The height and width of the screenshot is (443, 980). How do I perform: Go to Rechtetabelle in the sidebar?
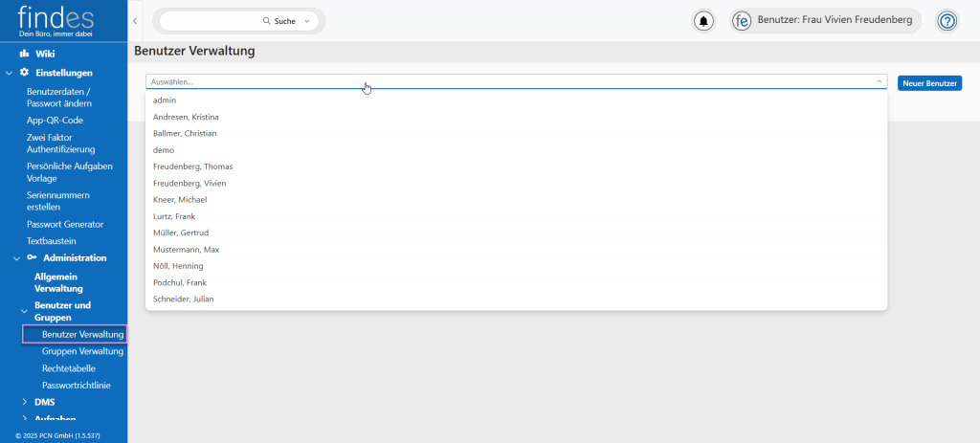pyautogui.click(x=69, y=368)
